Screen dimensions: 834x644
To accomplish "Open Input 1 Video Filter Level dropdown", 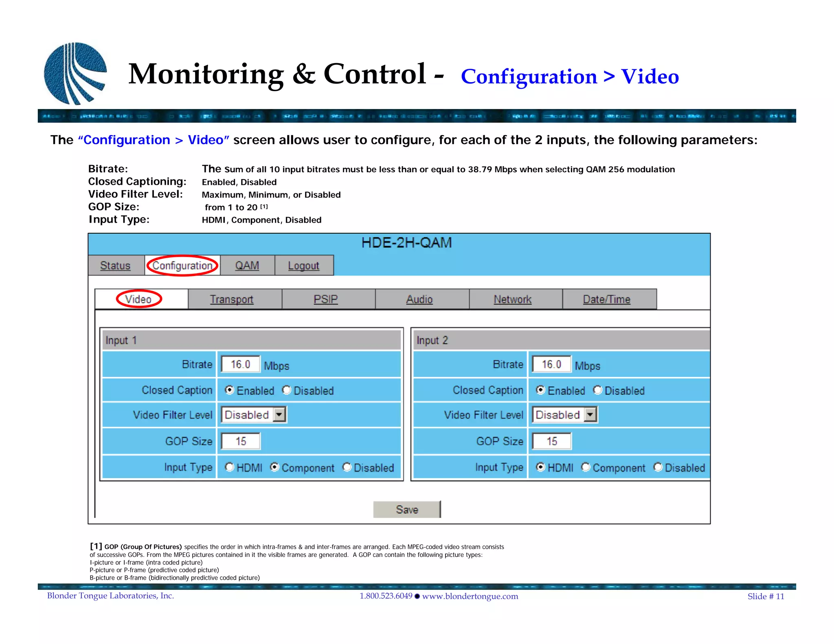I will [x=254, y=415].
